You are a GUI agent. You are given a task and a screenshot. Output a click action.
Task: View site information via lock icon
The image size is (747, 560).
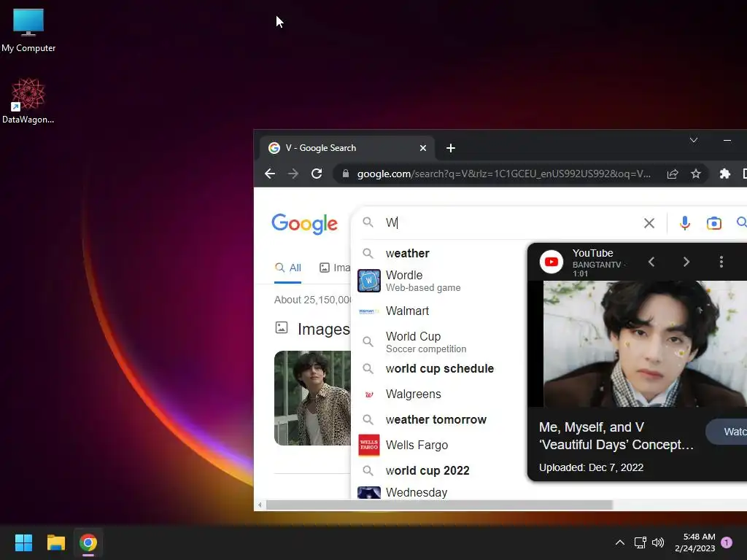(346, 174)
